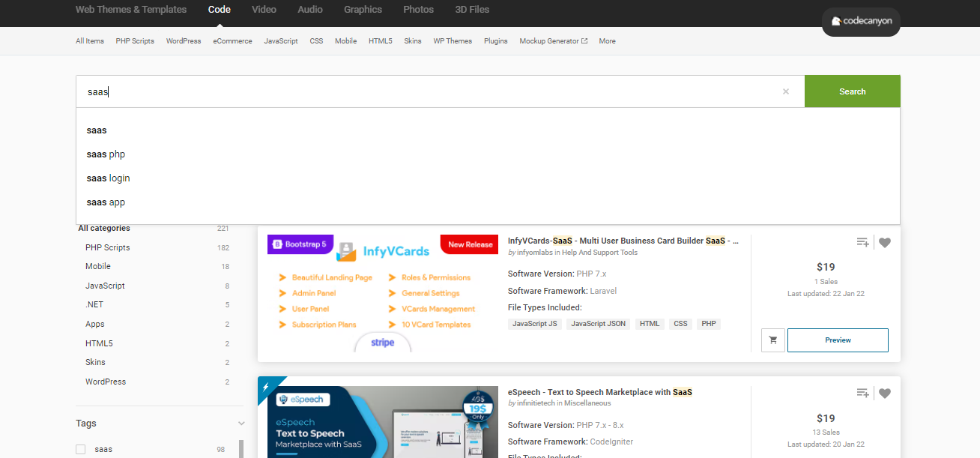This screenshot has height=458, width=980.
Task: Click the clear search X icon
Action: point(785,91)
